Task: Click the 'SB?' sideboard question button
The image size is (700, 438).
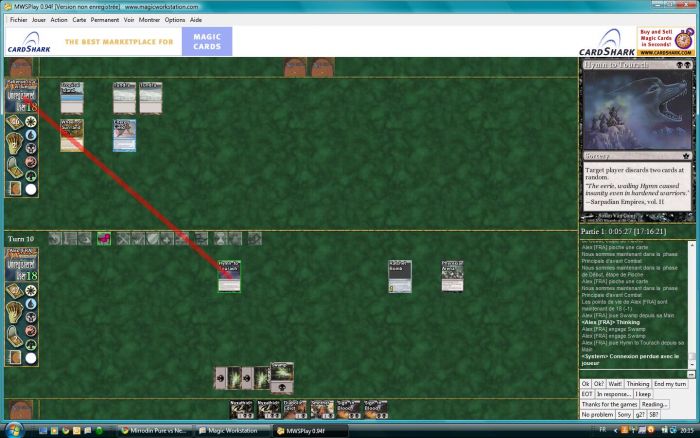Action: point(654,415)
